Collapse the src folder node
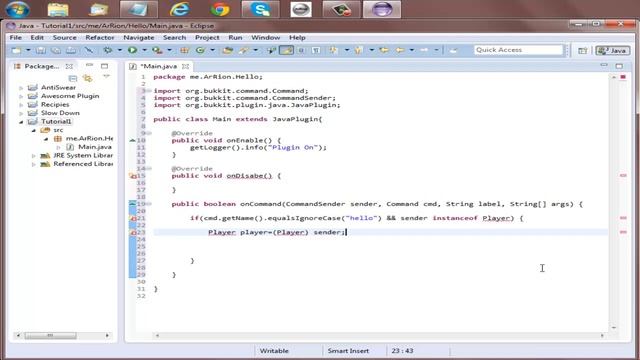 [34, 131]
